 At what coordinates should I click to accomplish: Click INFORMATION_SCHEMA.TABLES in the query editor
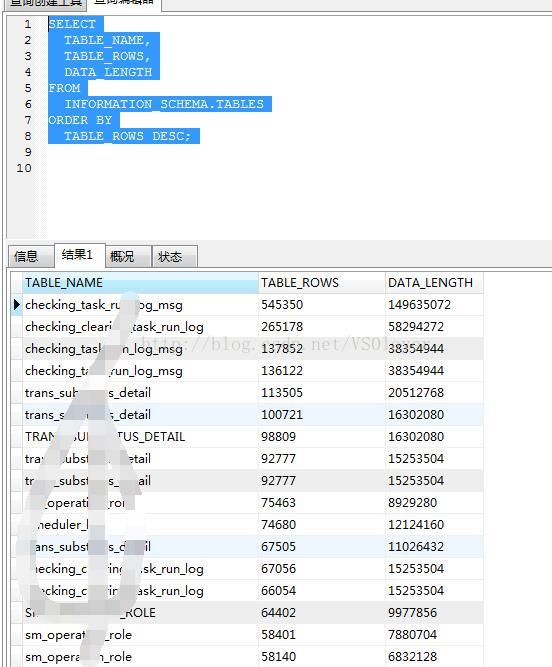164,104
